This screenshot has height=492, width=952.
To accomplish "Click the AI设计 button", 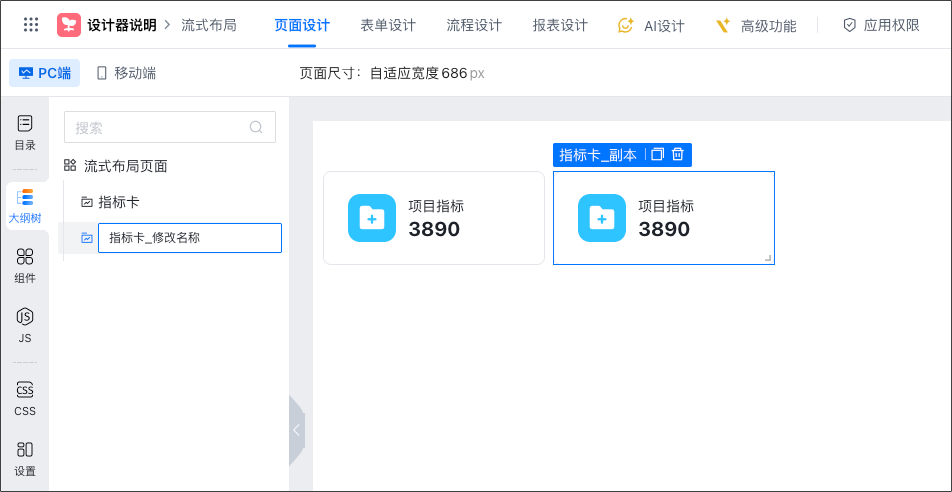I will (x=651, y=25).
